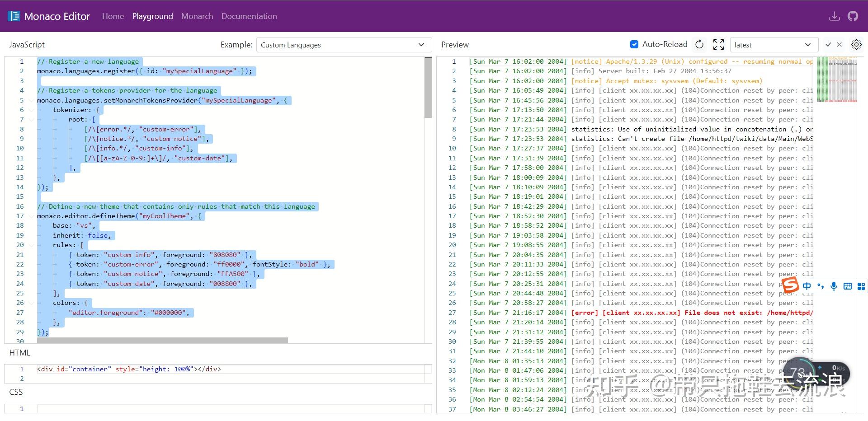The width and height of the screenshot is (868, 421).
Task: Click the Monaco Editor logo icon
Action: click(x=14, y=16)
